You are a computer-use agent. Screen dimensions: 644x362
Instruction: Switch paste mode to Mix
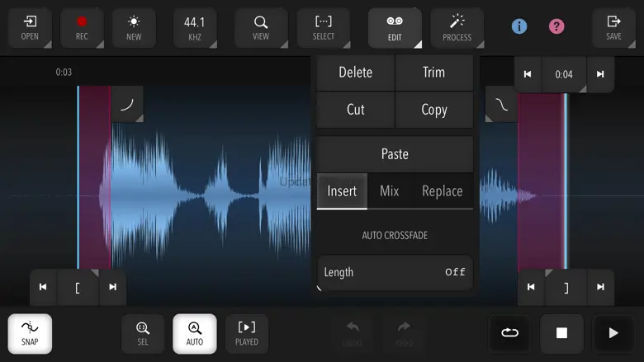(389, 191)
